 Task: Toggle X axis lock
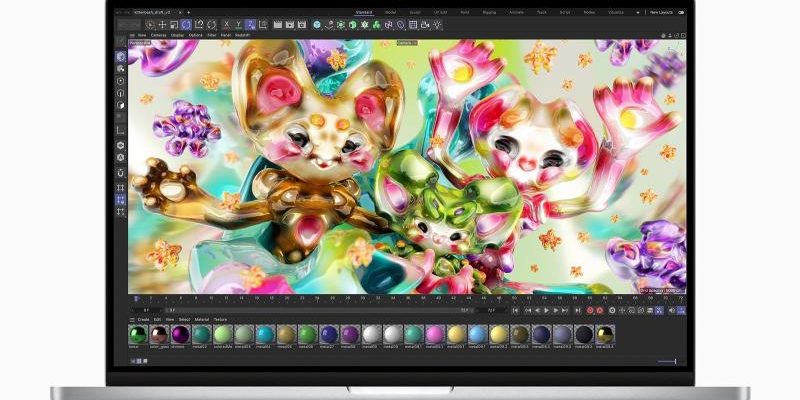tap(227, 24)
